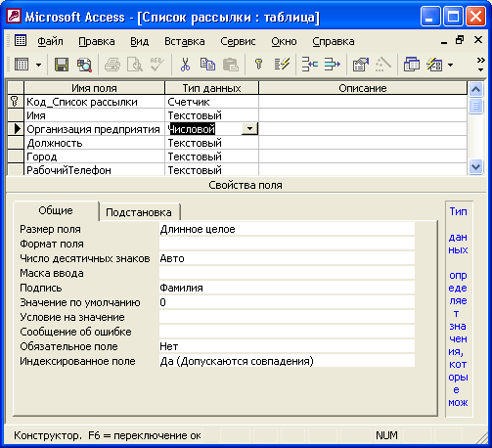Viewport: 492px width, 448px height.
Task: Toggle the Primary Key toolbar icon
Action: coord(258,65)
